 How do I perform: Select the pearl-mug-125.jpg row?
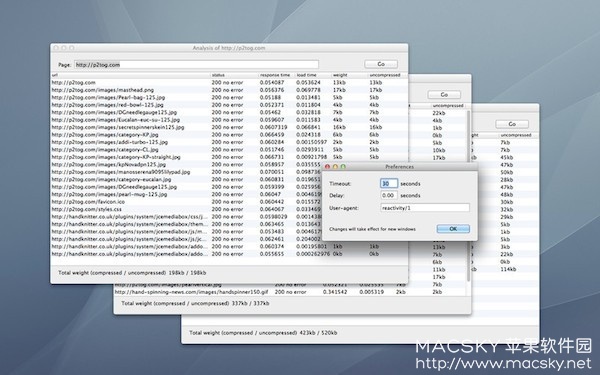186,194
